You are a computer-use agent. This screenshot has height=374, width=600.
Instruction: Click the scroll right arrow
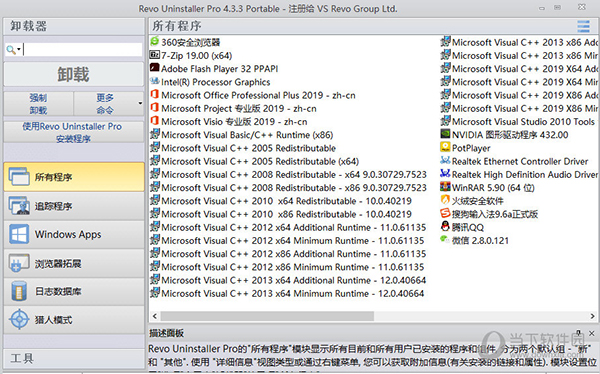coord(592,316)
